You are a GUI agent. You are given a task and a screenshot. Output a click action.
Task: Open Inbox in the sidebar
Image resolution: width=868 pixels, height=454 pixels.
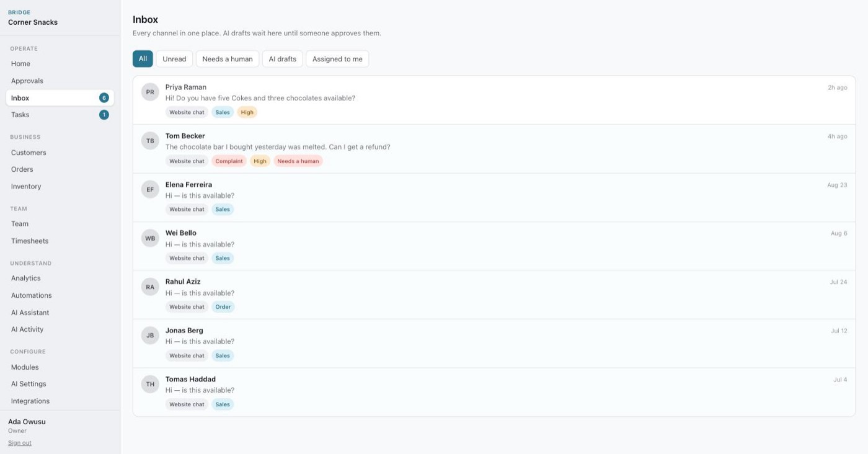point(60,98)
